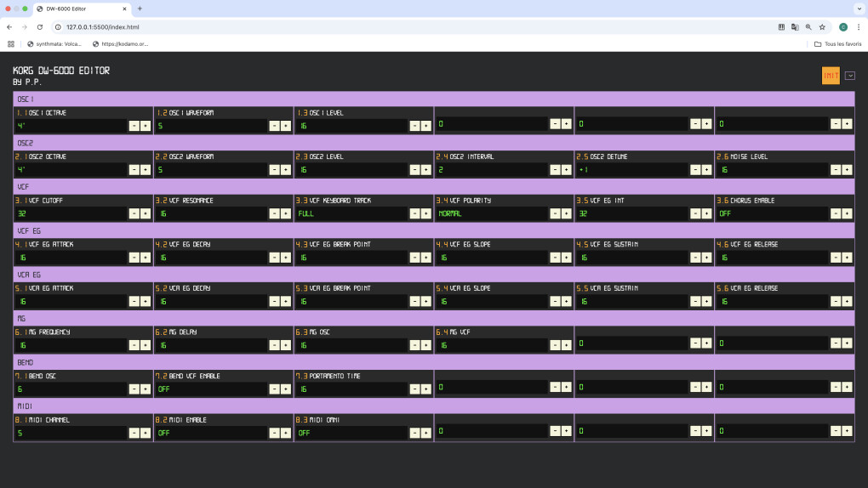Open the Chrome profile avatar
The width and height of the screenshot is (868, 488).
(x=843, y=27)
